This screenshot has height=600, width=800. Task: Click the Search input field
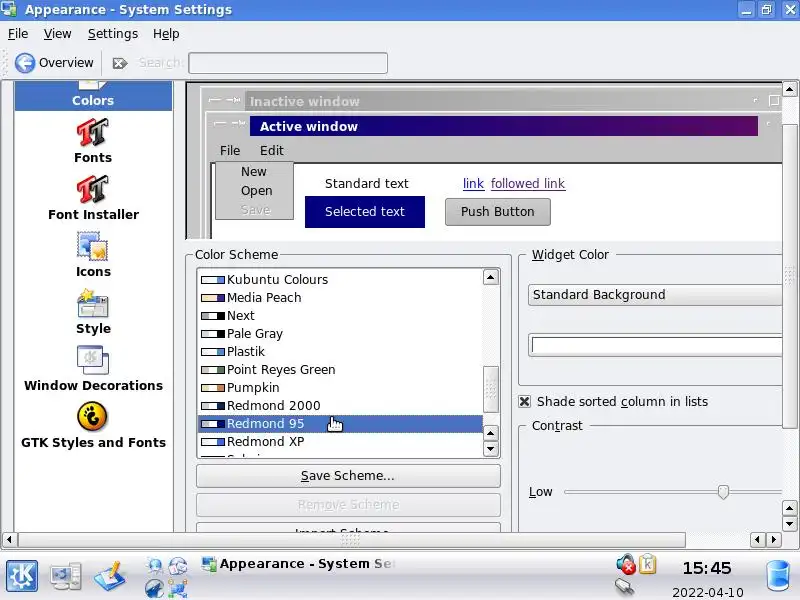tap(288, 63)
